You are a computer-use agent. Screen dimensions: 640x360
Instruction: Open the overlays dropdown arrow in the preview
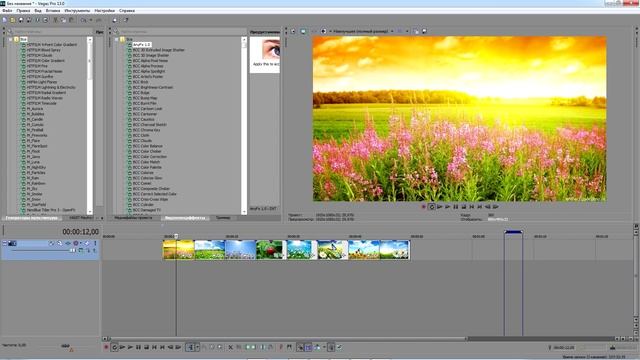pos(407,31)
